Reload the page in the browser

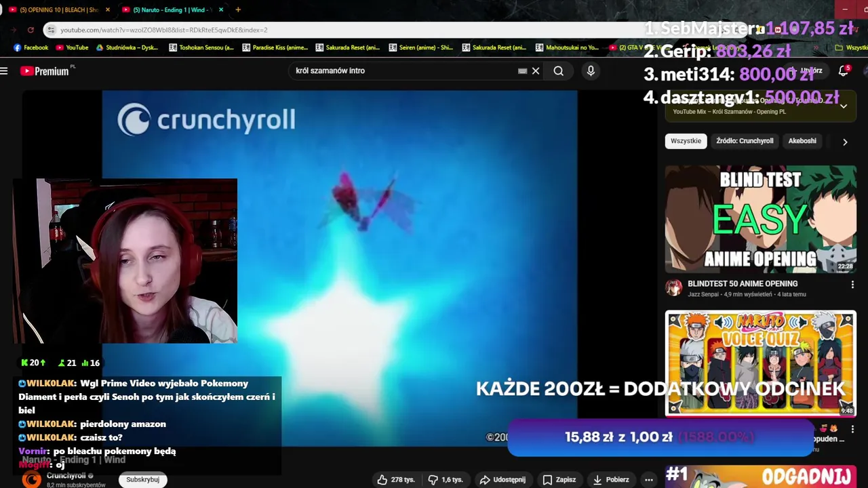[31, 30]
